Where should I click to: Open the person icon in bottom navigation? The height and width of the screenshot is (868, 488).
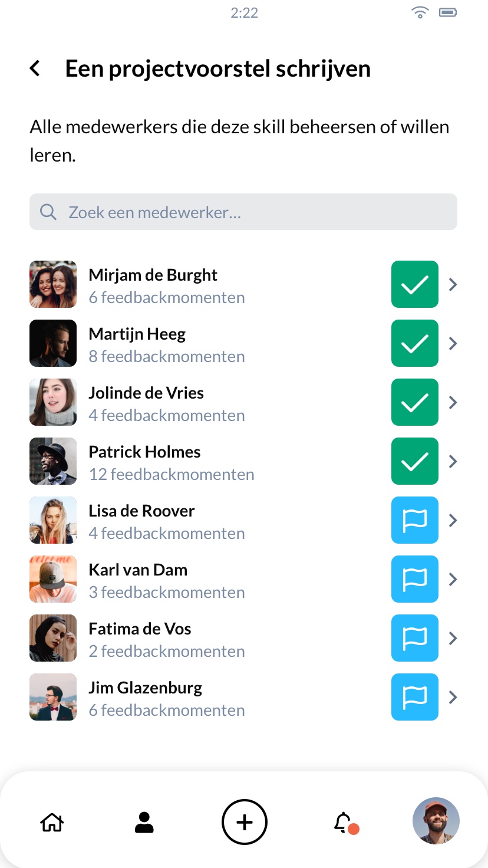144,821
